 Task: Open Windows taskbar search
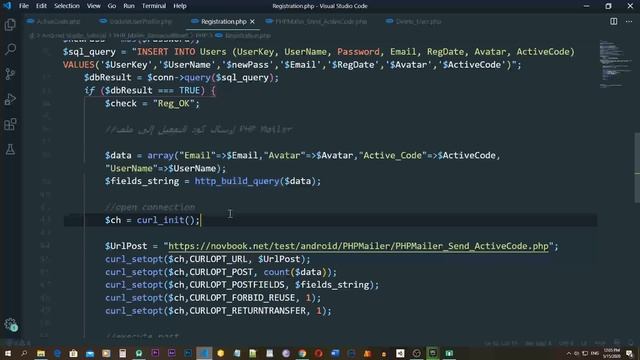pyautogui.click(x=24, y=353)
